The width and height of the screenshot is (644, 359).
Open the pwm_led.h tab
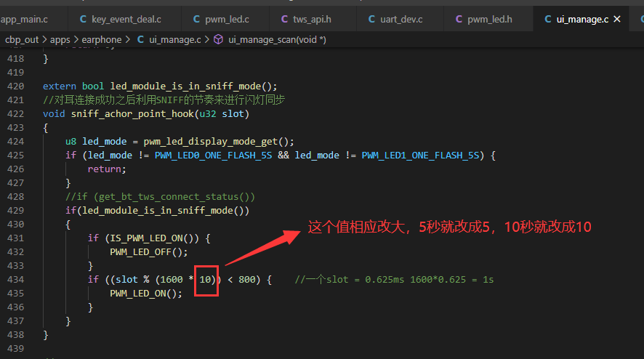click(485, 20)
